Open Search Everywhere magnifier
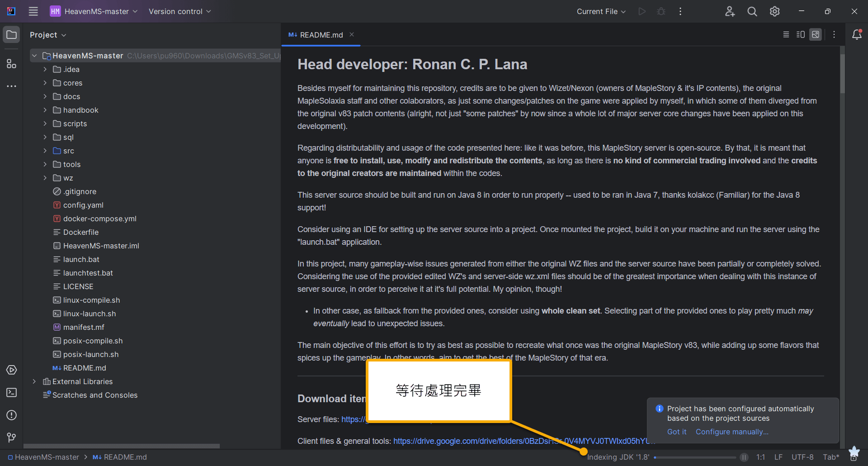The width and height of the screenshot is (868, 466). coord(752,11)
